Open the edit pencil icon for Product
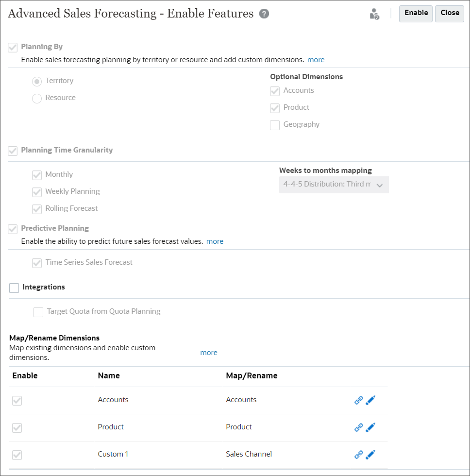 [370, 427]
